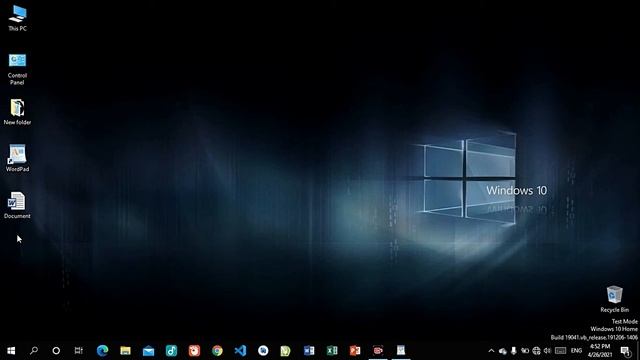Expand hidden system tray icons chevron

pos(491,351)
